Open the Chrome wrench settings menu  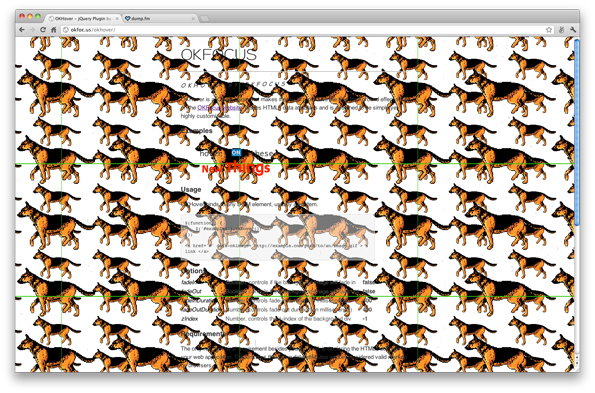[573, 30]
